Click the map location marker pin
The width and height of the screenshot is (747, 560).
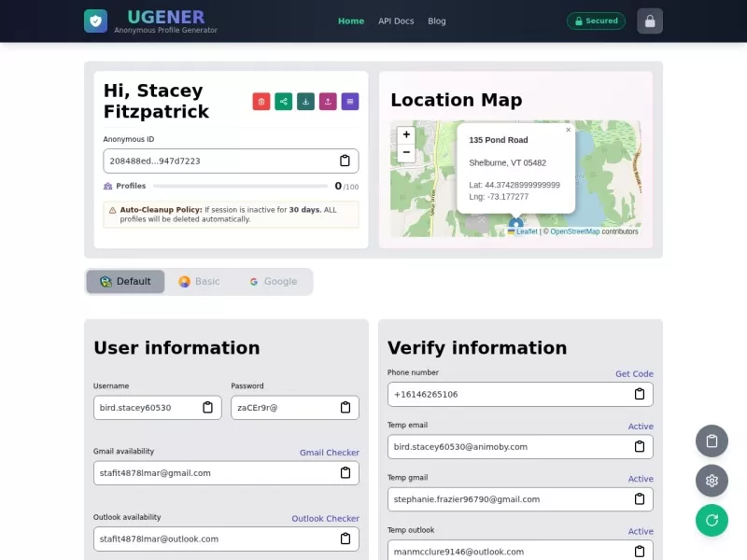(x=516, y=224)
